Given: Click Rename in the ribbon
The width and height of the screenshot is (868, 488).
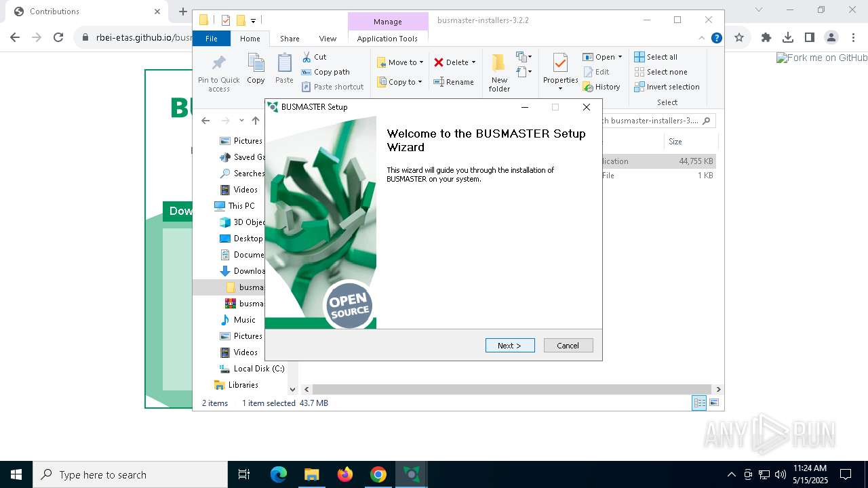Looking at the screenshot, I should (x=454, y=82).
